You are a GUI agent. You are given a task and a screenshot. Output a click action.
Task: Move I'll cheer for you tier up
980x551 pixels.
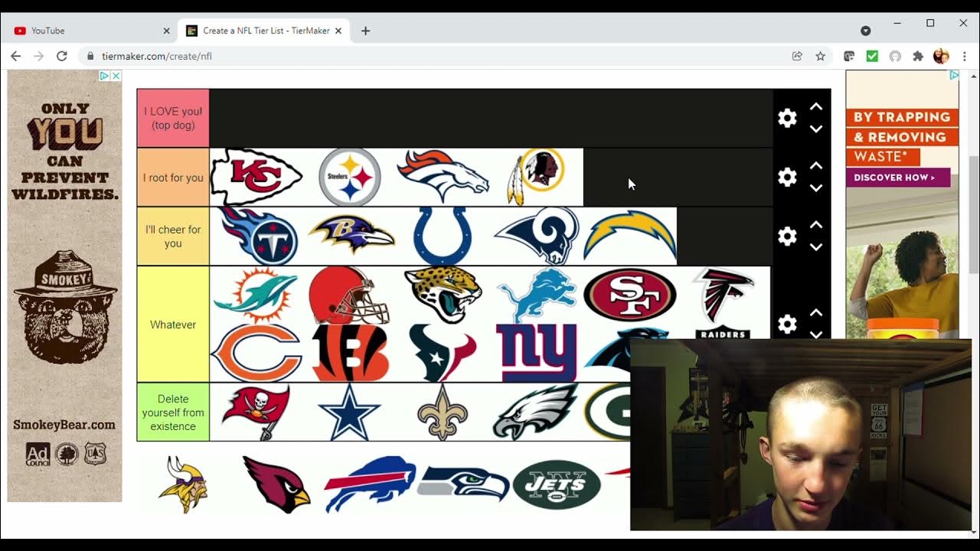[816, 224]
